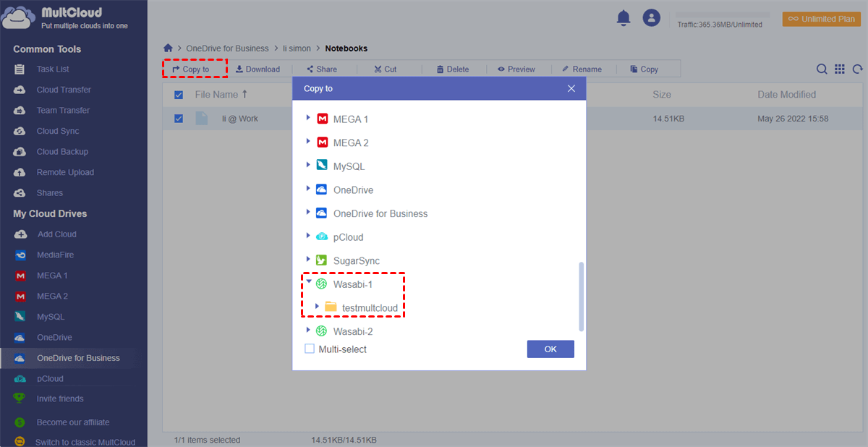Expand the SugarSync tree node

[x=309, y=260]
